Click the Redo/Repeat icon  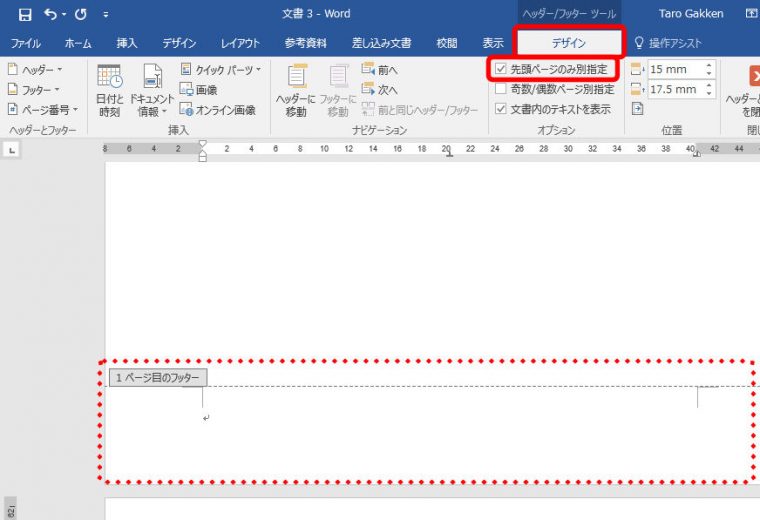(80, 15)
